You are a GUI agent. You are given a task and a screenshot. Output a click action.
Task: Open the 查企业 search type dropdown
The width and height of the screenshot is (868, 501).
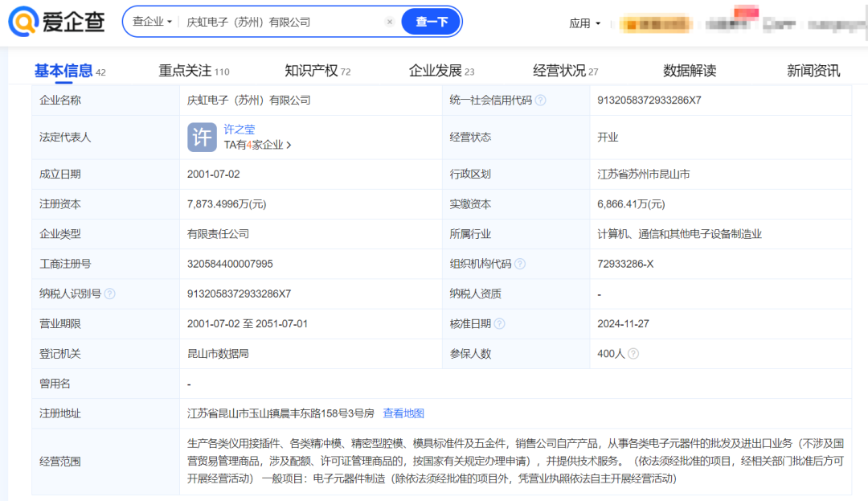pos(152,23)
